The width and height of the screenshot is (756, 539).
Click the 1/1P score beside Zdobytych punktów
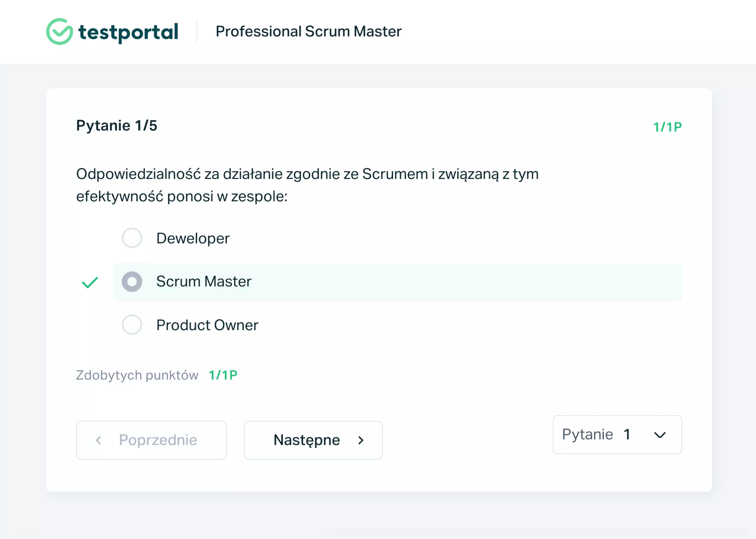pyautogui.click(x=223, y=375)
